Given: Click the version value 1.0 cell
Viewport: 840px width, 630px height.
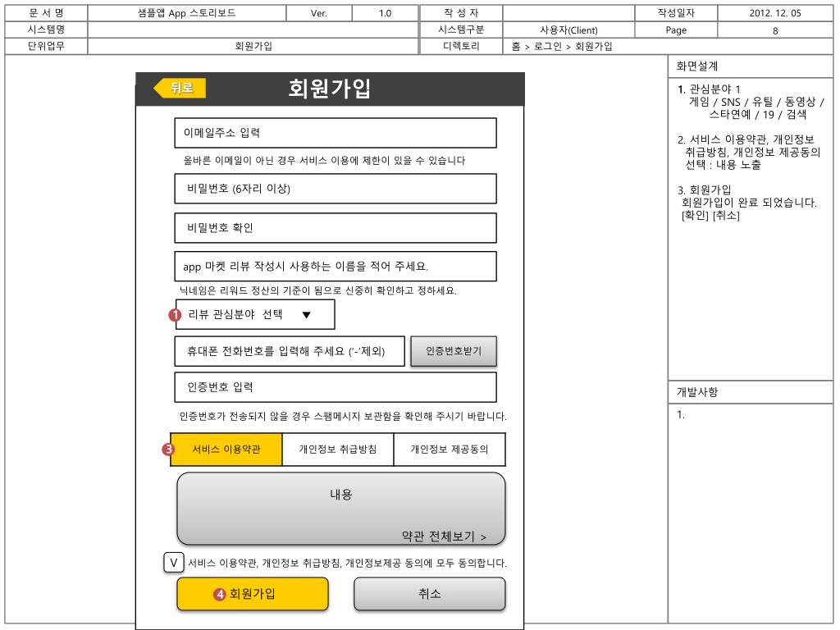Looking at the screenshot, I should tap(386, 13).
